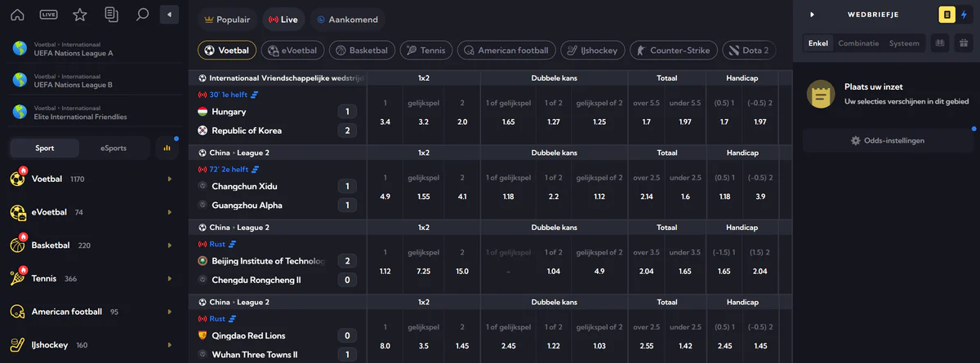This screenshot has height=363, width=980.
Task: Switch to the Populair tab
Action: click(x=229, y=19)
